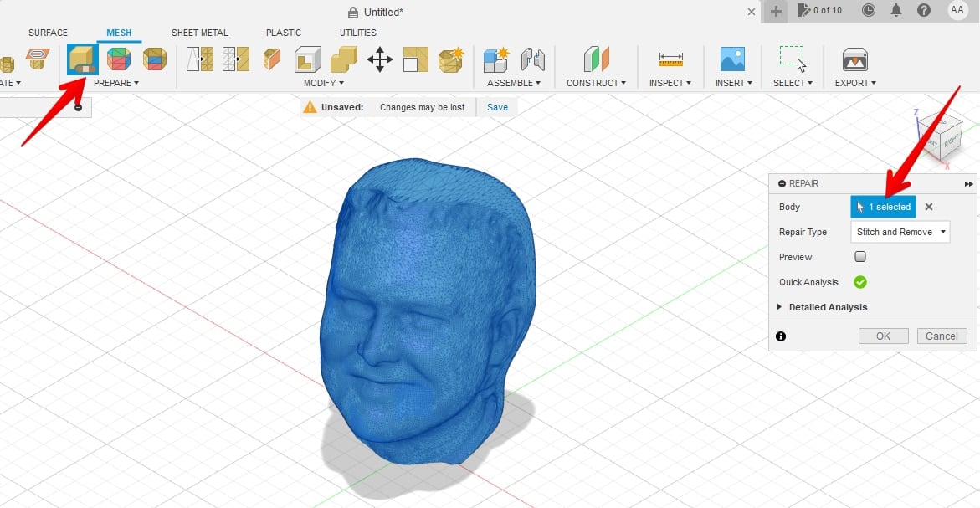Open the Help question mark icon

coord(924,10)
